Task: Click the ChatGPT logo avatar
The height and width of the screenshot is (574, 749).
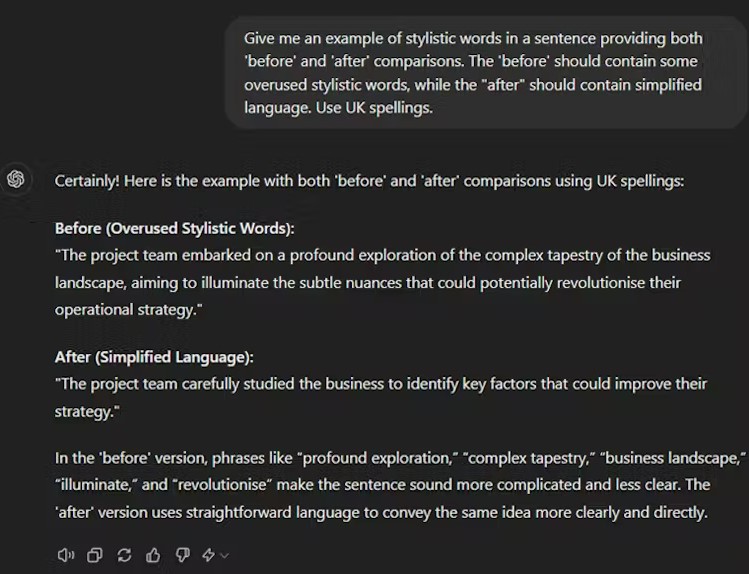Action: (16, 179)
